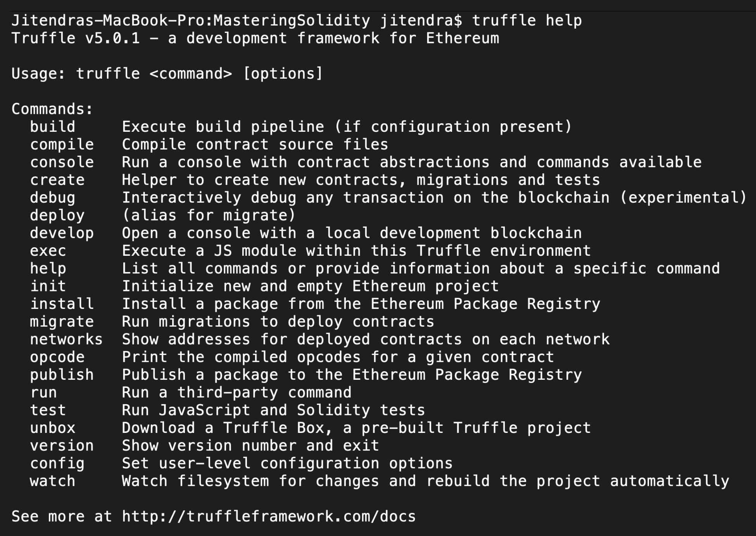Viewport: 756px width, 536px height.
Task: Click the 'watch' command entry
Action: 53,481
